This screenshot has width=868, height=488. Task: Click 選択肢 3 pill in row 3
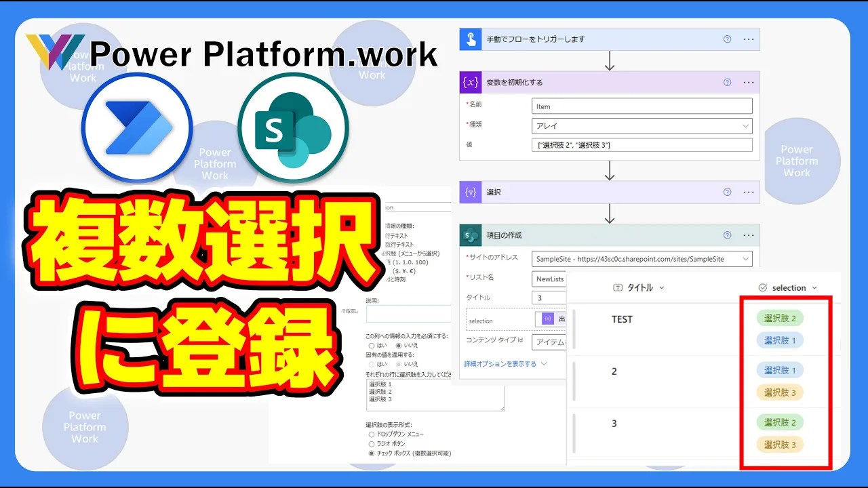(x=780, y=445)
